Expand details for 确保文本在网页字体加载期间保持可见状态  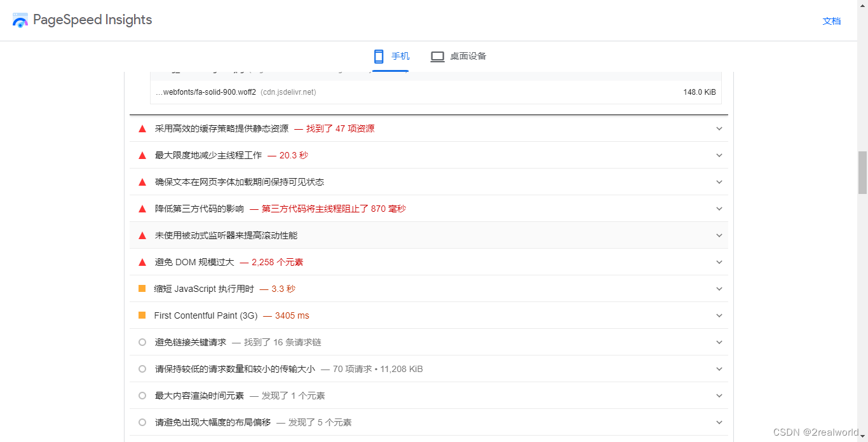(719, 181)
